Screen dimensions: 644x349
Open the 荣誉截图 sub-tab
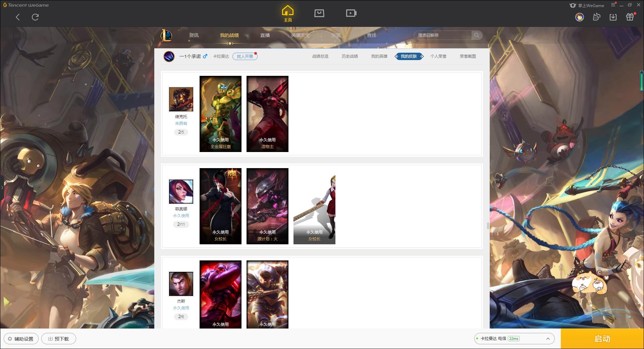click(468, 56)
